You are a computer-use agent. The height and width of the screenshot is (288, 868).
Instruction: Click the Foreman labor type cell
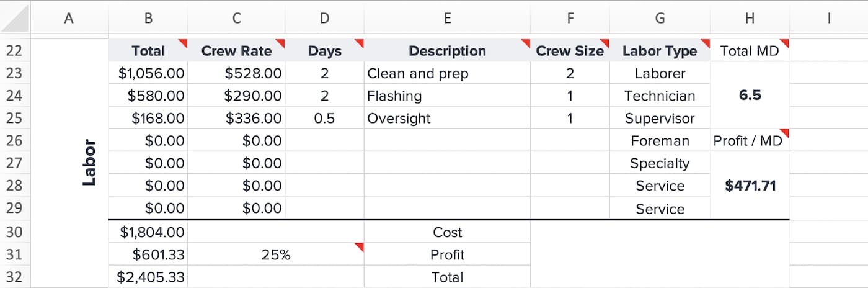pyautogui.click(x=660, y=141)
